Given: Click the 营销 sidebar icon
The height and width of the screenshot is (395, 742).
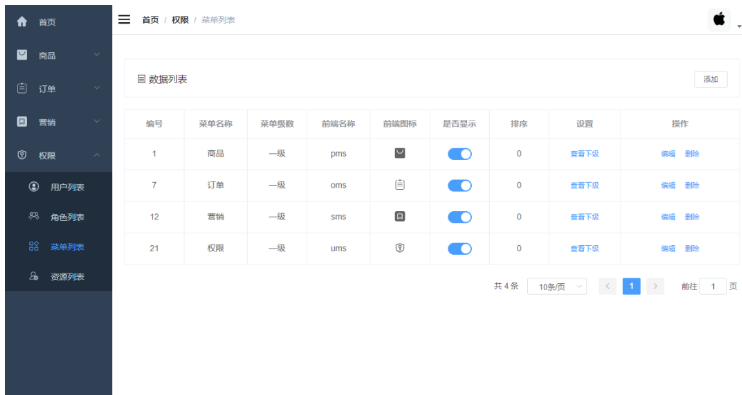Looking at the screenshot, I should (22, 122).
